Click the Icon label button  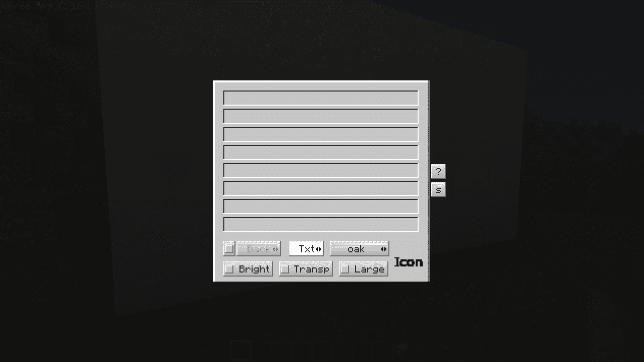408,262
